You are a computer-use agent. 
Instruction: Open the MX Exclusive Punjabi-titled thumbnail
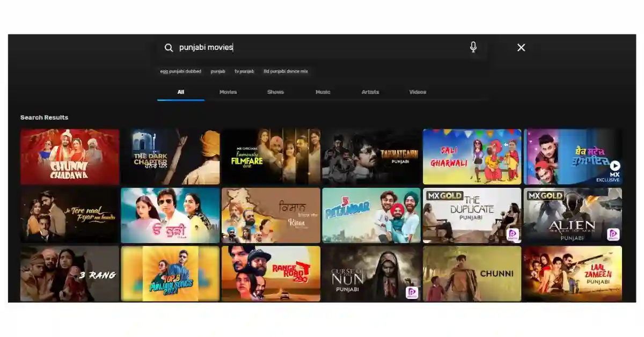pyautogui.click(x=573, y=157)
